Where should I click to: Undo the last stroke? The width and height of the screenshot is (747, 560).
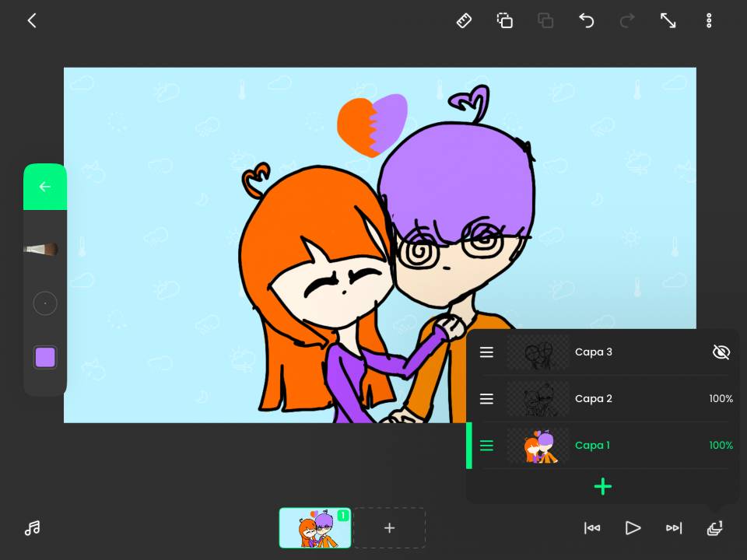(x=586, y=21)
